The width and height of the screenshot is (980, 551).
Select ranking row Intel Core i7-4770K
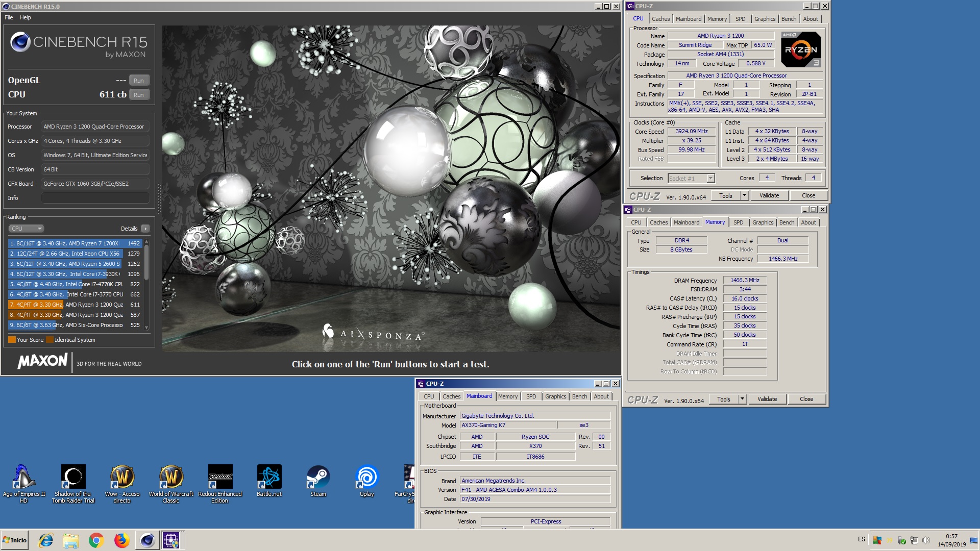(75, 284)
